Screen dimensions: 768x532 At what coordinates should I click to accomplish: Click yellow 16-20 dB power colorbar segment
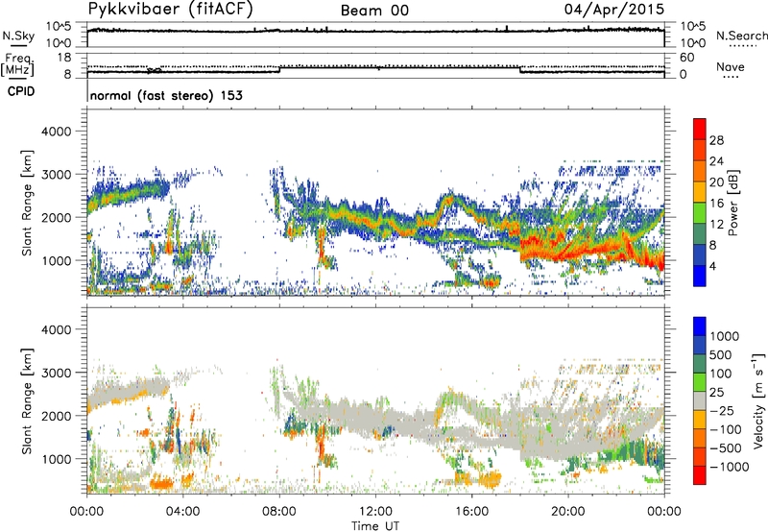pos(700,192)
